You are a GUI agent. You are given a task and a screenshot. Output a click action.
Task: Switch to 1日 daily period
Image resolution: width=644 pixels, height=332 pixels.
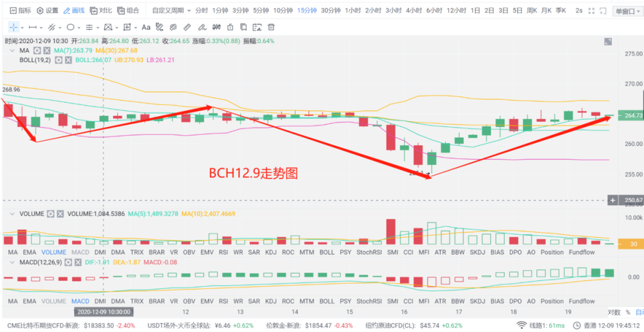tap(475, 10)
